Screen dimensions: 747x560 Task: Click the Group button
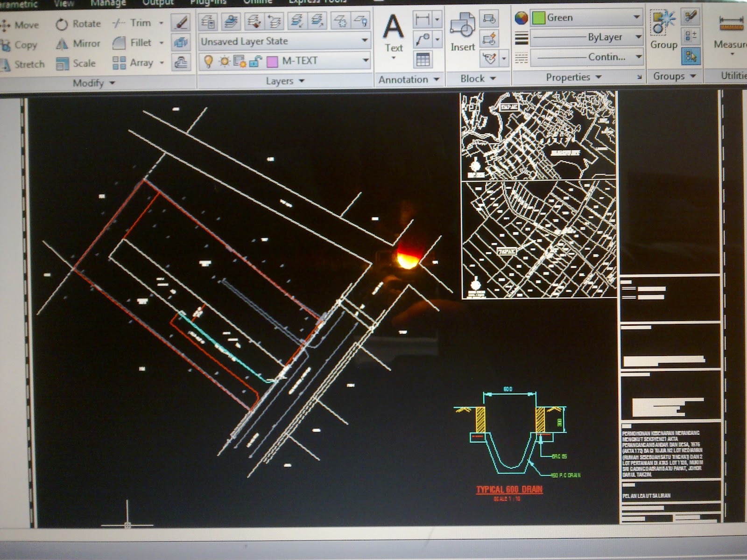point(663,30)
